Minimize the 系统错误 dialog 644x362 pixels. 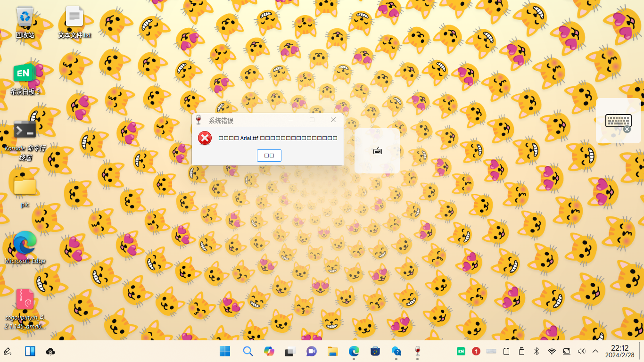(291, 120)
